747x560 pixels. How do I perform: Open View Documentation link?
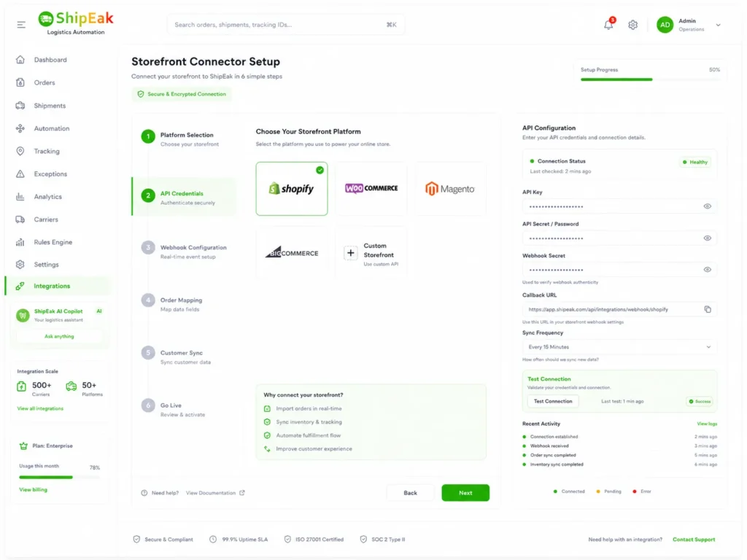[x=215, y=493]
